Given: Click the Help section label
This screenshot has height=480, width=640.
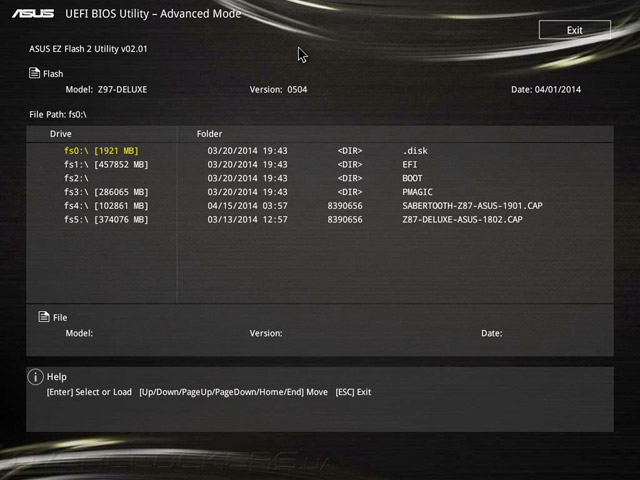Looking at the screenshot, I should [57, 377].
